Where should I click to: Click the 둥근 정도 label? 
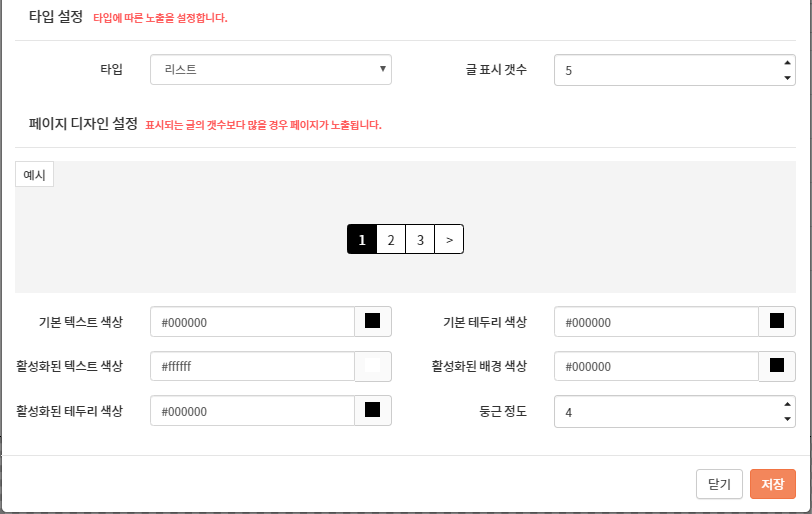(x=503, y=412)
